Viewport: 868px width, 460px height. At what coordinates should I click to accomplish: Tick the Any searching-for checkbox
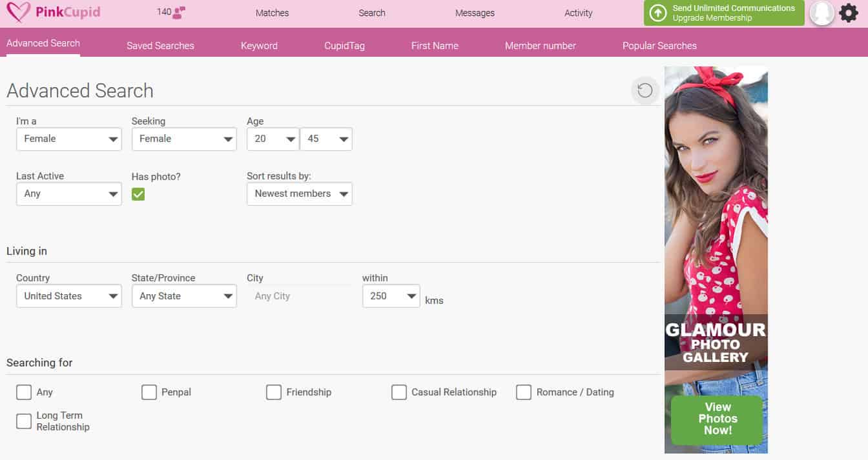pyautogui.click(x=24, y=392)
